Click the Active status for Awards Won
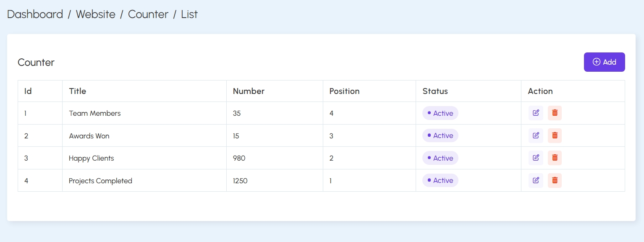Image resolution: width=644 pixels, height=242 pixels. tap(440, 135)
